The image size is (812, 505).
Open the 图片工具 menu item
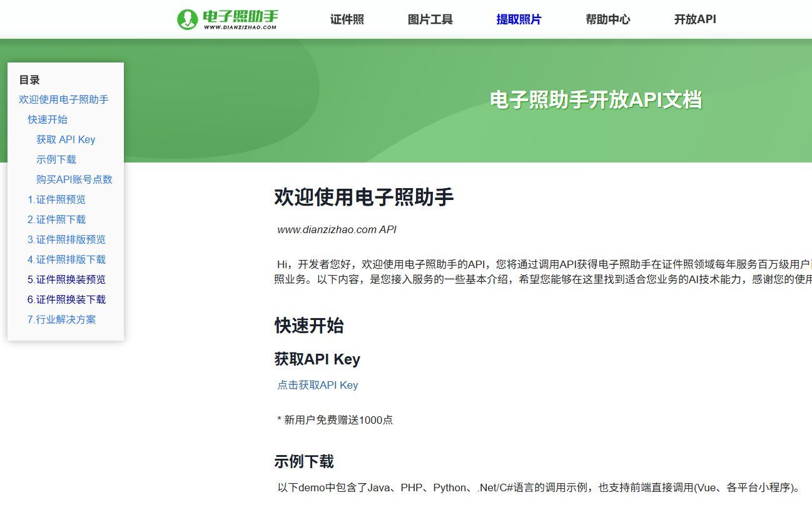(x=430, y=19)
